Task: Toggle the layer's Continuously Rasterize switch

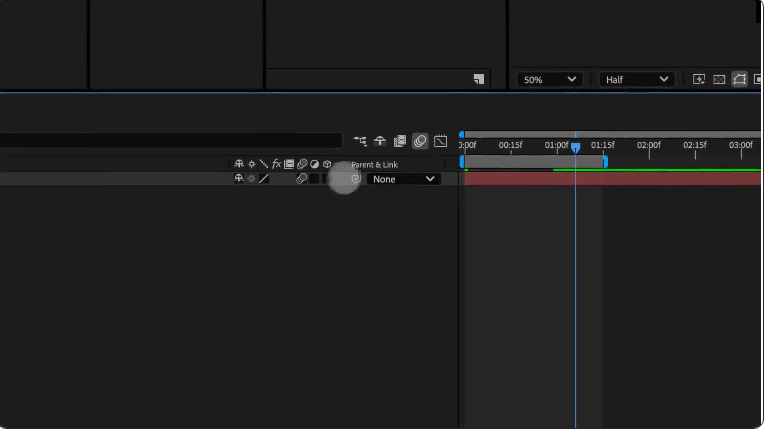Action: pyautogui.click(x=252, y=179)
